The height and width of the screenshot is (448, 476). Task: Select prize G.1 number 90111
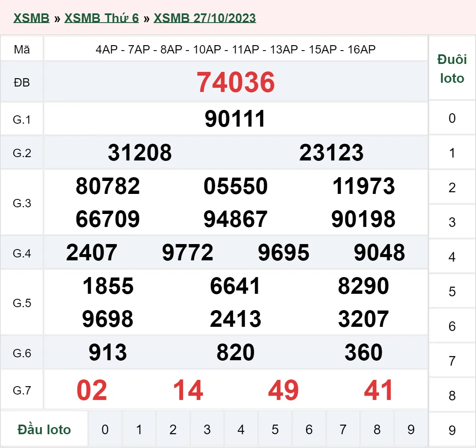pos(235,118)
